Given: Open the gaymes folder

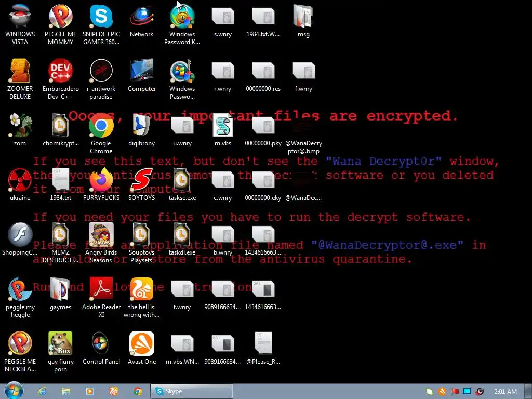Looking at the screenshot, I should [x=60, y=294].
